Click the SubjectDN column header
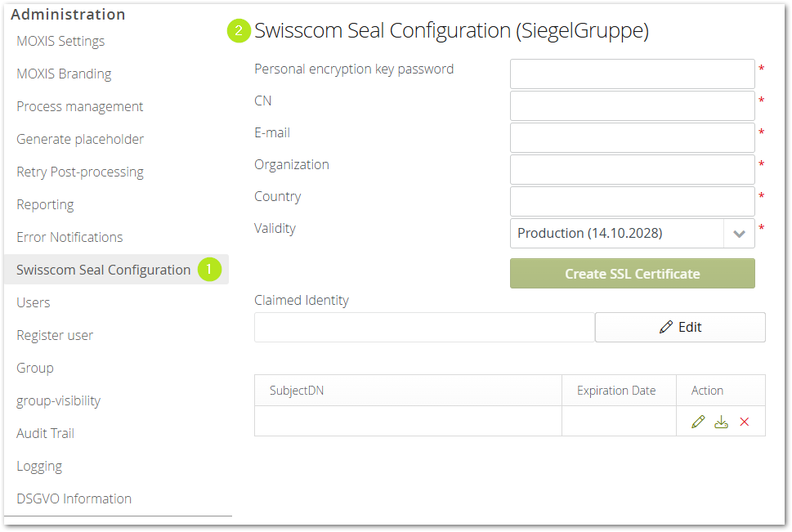 coord(297,391)
